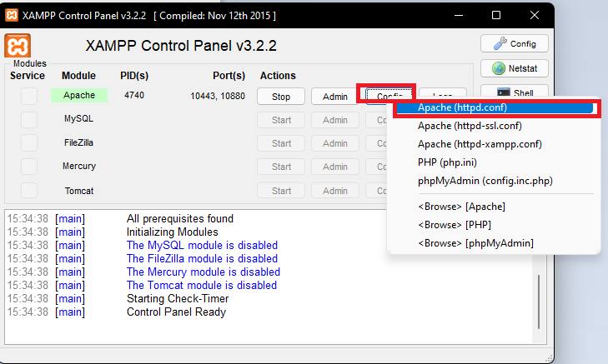Click the log panel vertical scrollbar
608x364 pixels.
pos(540,300)
